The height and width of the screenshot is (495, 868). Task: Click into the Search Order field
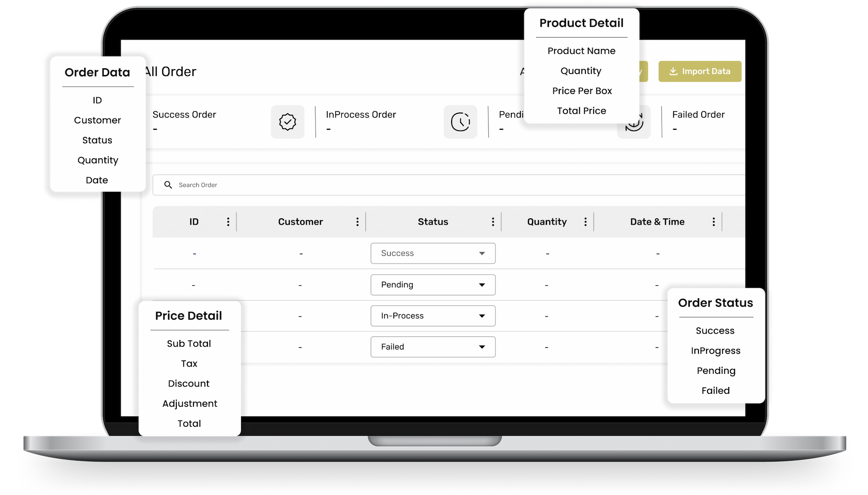[x=407, y=185]
